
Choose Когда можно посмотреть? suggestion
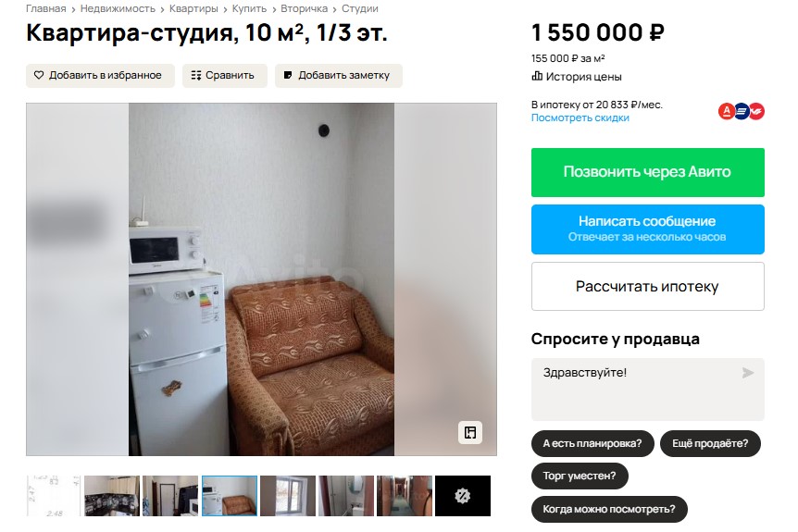(609, 509)
